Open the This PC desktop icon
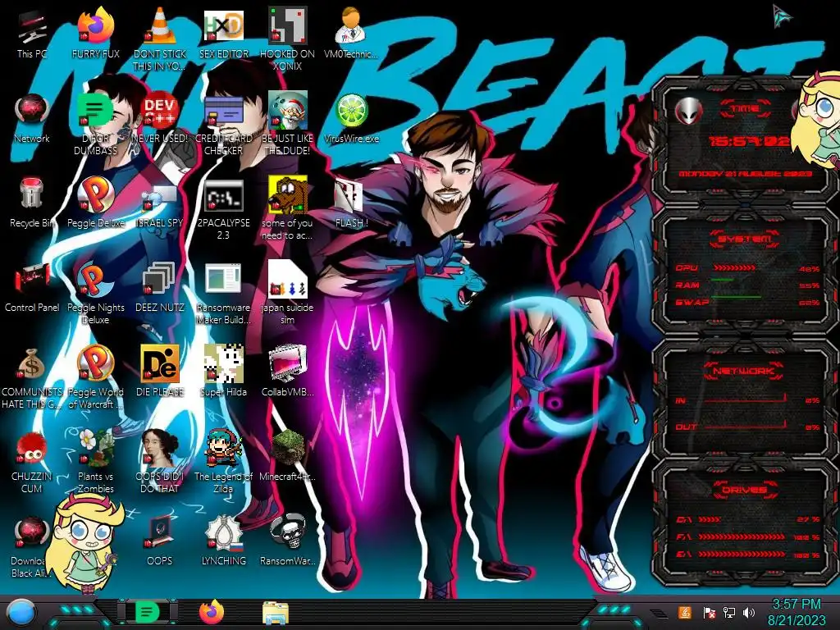This screenshot has width=840, height=630. click(x=32, y=33)
